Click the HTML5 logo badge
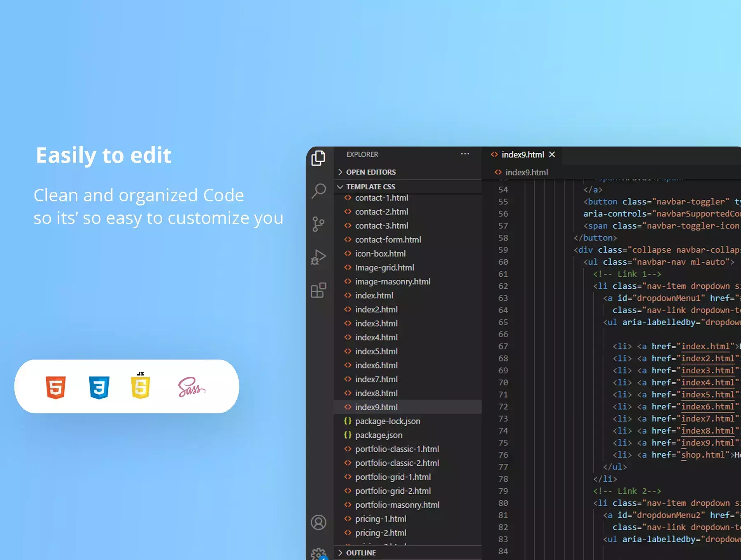 pos(56,387)
